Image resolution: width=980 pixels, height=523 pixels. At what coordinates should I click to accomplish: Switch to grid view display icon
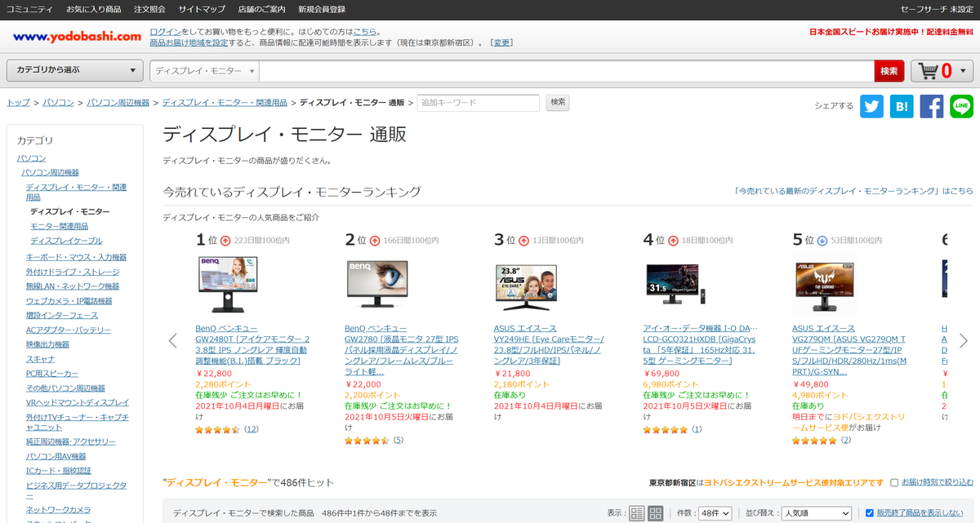[655, 513]
